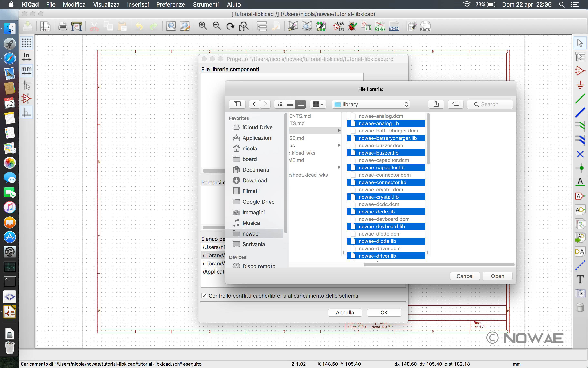The image size is (588, 368).
Task: Open Safari from the Dock
Action: coord(10,59)
